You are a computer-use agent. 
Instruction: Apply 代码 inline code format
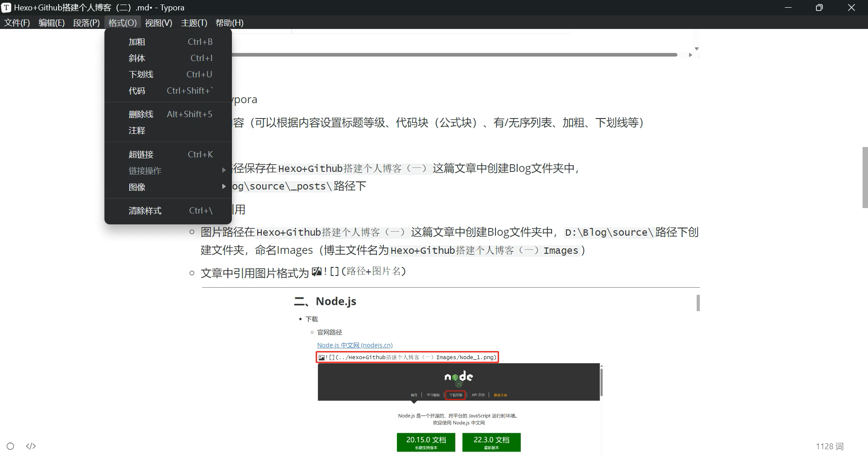[x=168, y=90]
